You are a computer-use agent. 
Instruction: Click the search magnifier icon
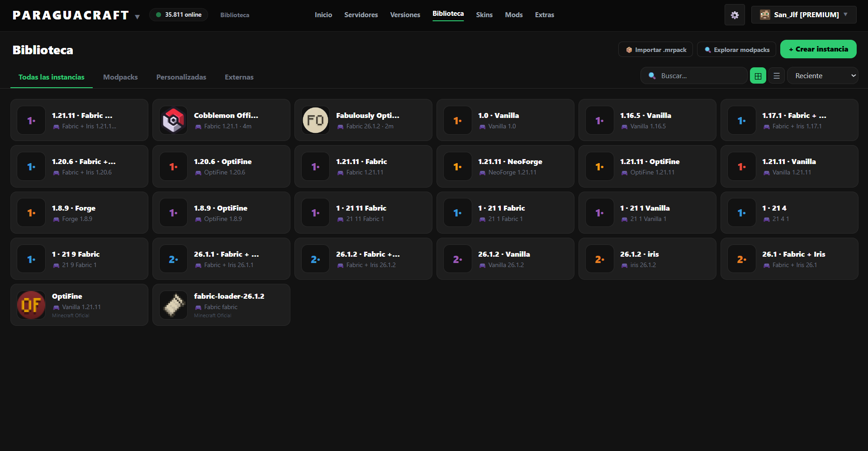coord(652,75)
